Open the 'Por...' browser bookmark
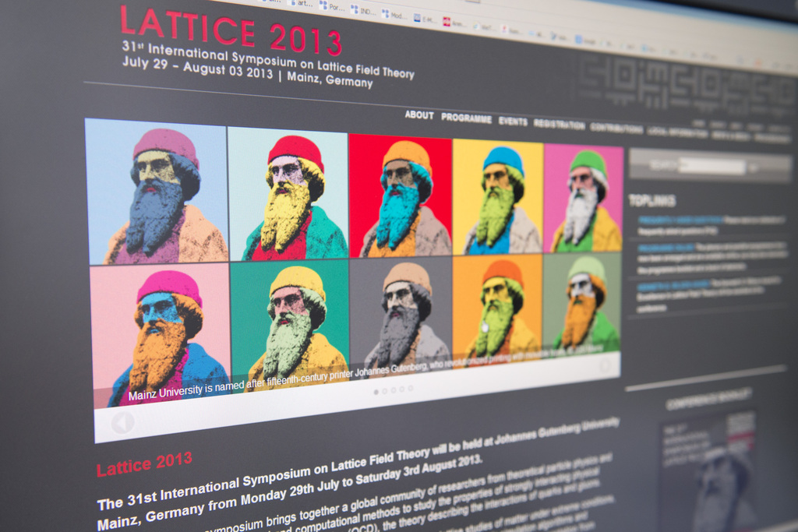The width and height of the screenshot is (798, 532). click(x=332, y=6)
